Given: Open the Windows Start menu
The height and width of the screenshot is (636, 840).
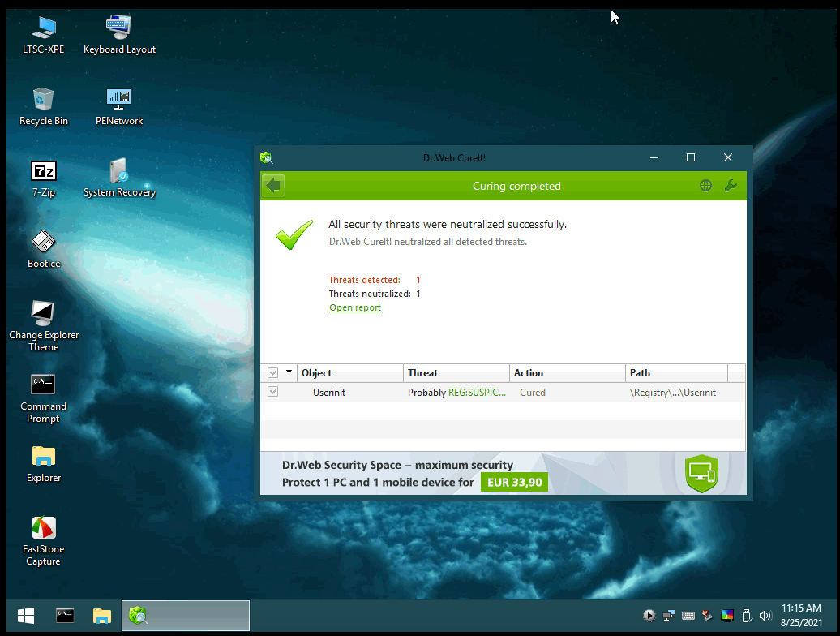Looking at the screenshot, I should 26,616.
